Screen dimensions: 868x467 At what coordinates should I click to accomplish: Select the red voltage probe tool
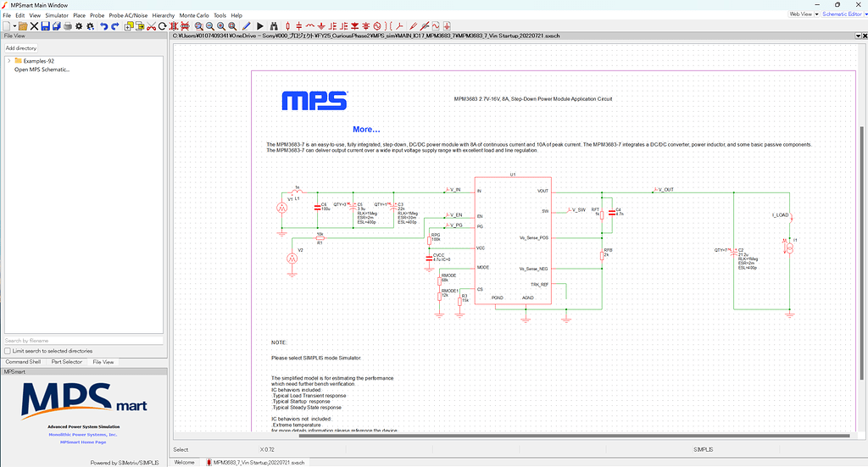[x=413, y=26]
